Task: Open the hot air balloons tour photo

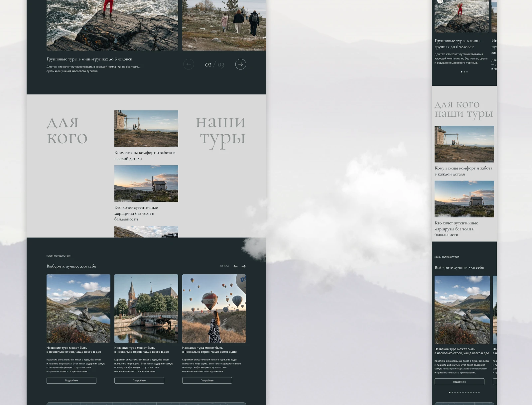Action: (214, 309)
